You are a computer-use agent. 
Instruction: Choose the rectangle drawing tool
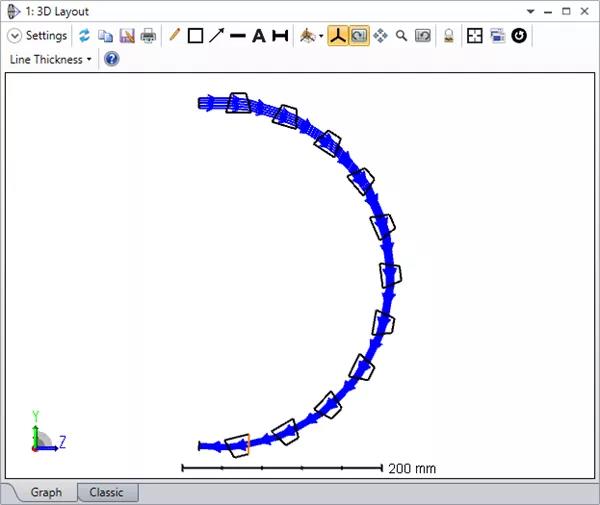click(196, 36)
